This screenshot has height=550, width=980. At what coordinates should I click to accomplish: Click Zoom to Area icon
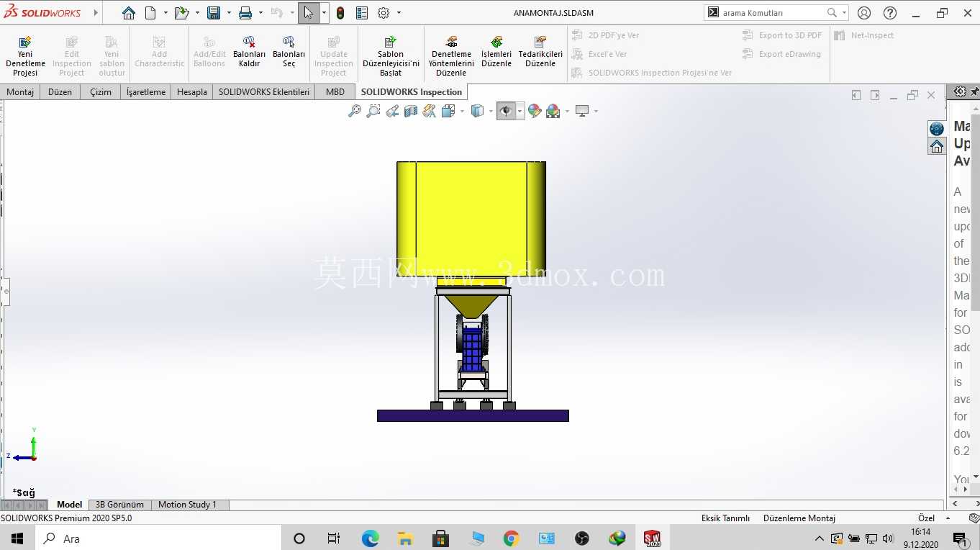373,111
